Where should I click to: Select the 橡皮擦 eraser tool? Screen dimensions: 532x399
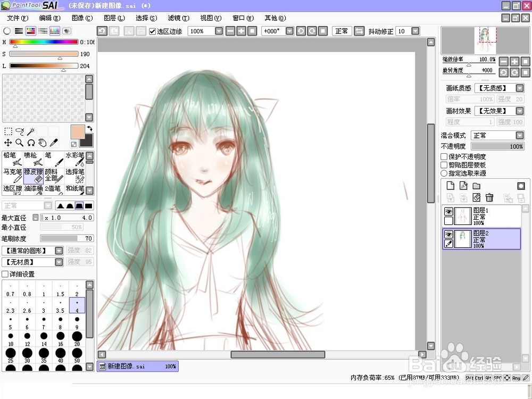33,176
